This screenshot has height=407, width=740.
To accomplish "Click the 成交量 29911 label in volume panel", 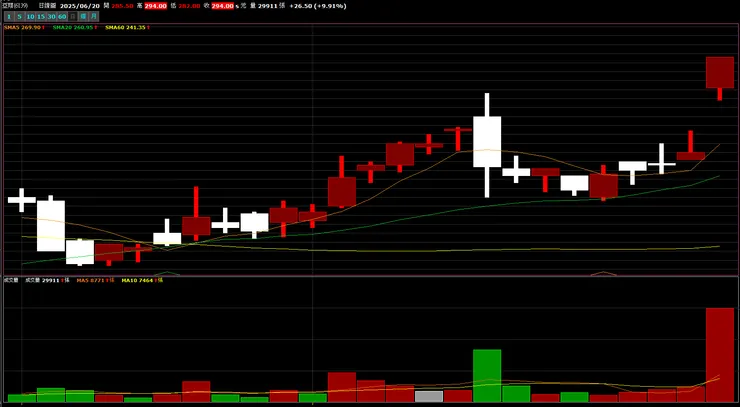I will [47, 280].
